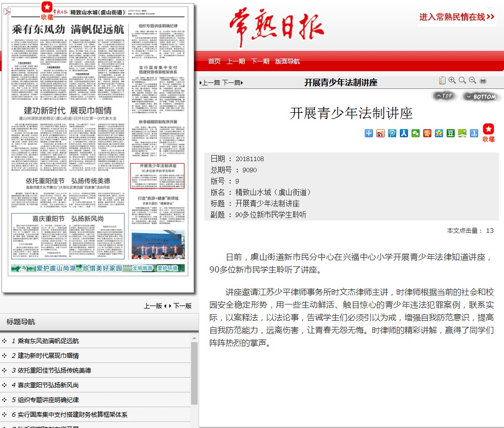
Task: Click the 标题导航 panel header
Action: tap(99, 322)
